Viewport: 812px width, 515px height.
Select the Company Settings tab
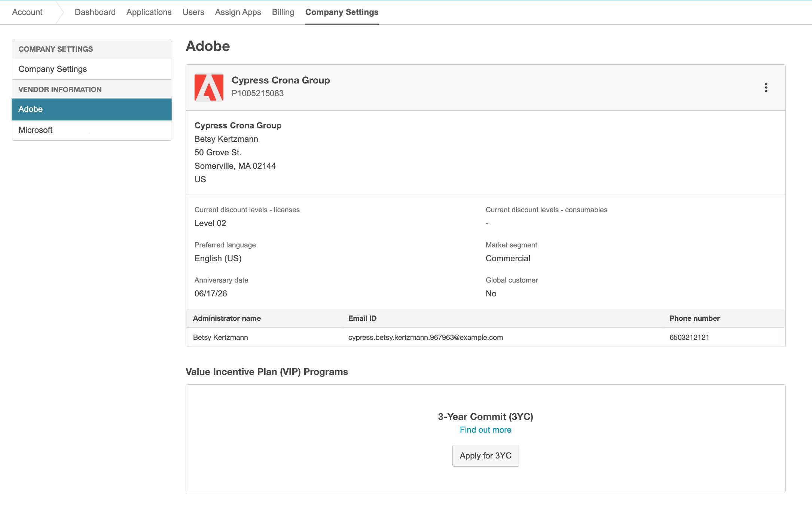pos(342,12)
